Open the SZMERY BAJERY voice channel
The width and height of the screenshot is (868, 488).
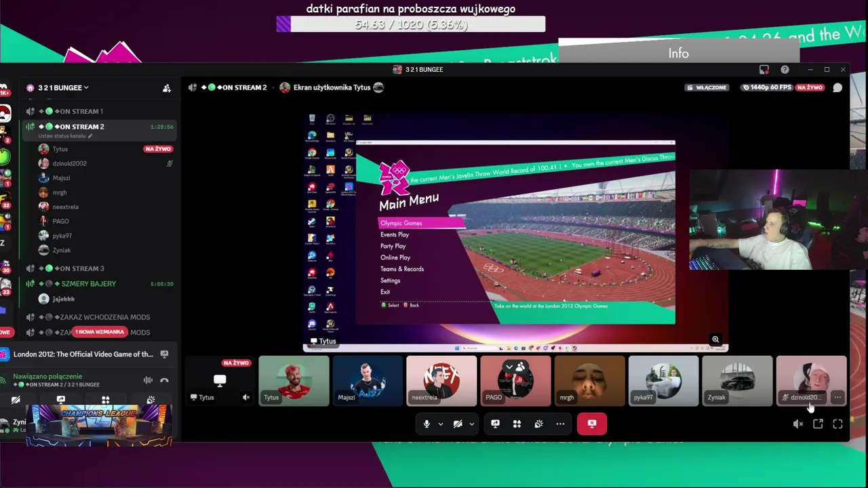[88, 284]
